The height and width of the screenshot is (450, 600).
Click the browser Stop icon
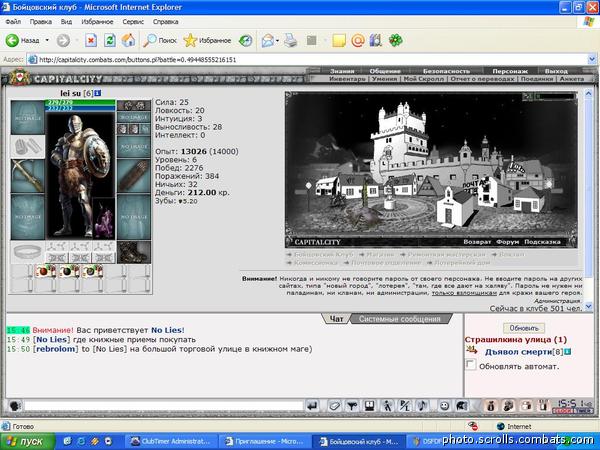pyautogui.click(x=91, y=40)
